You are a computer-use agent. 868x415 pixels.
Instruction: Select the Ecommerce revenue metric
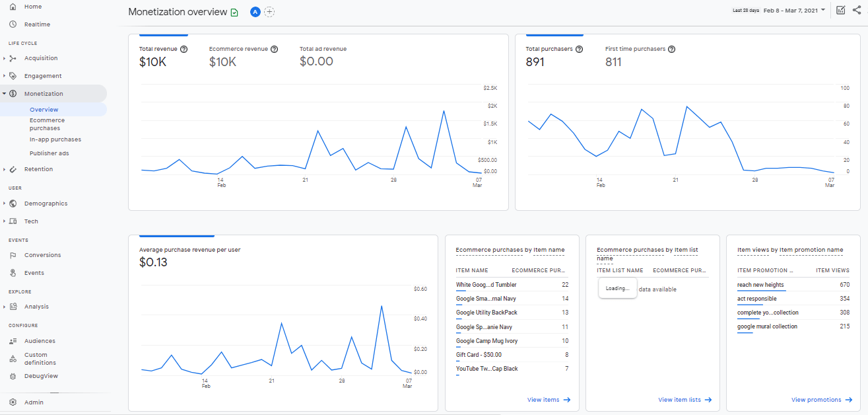click(244, 56)
